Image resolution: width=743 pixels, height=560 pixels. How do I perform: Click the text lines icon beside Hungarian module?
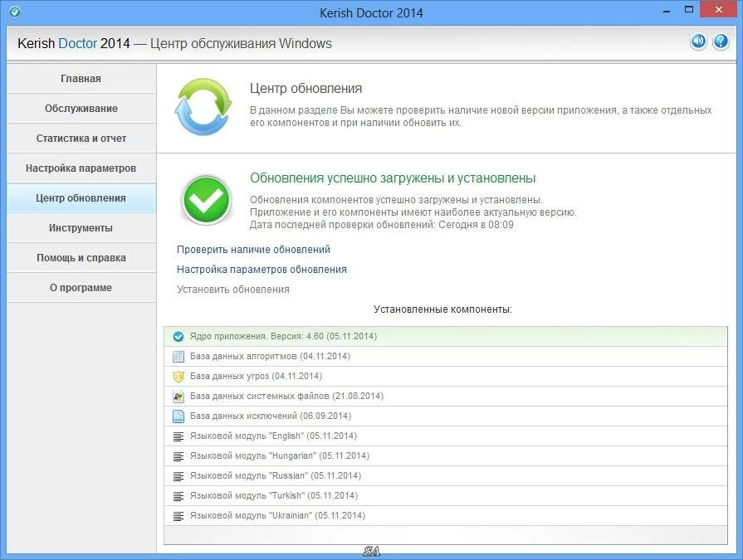178,456
